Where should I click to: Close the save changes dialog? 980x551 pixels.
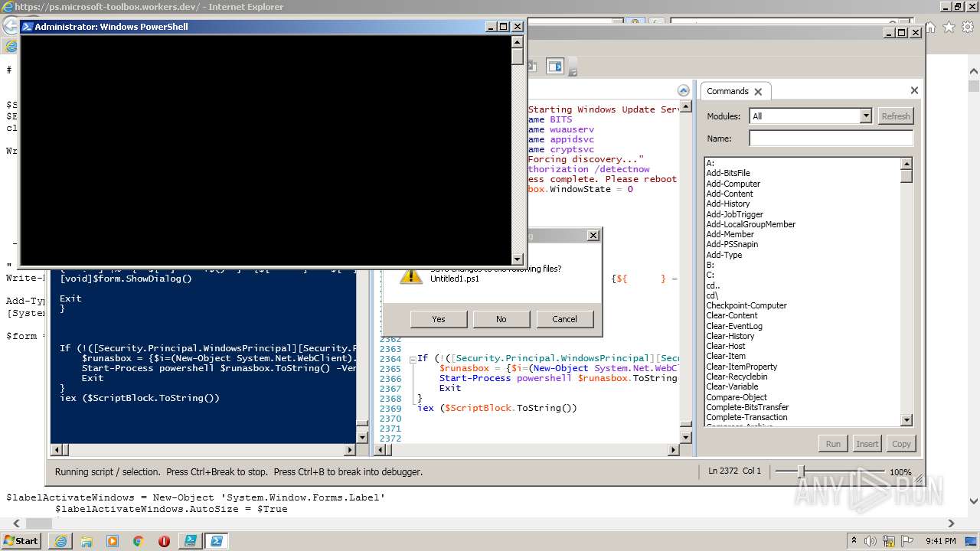point(593,236)
